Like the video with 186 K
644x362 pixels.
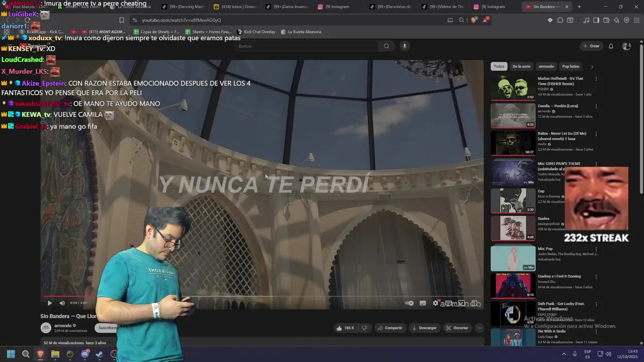tap(345, 328)
